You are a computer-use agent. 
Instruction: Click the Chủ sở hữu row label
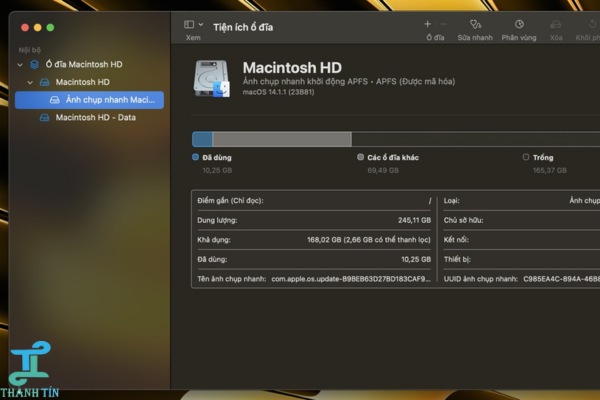[463, 220]
